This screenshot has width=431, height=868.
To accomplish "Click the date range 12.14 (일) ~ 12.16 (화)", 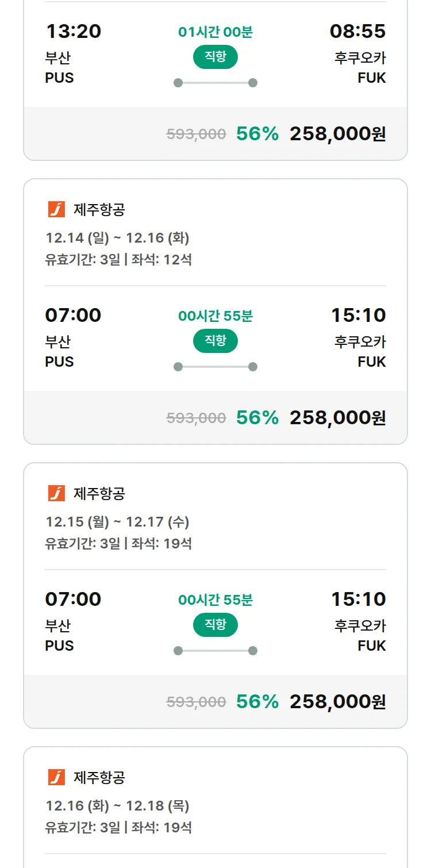I will (117, 238).
